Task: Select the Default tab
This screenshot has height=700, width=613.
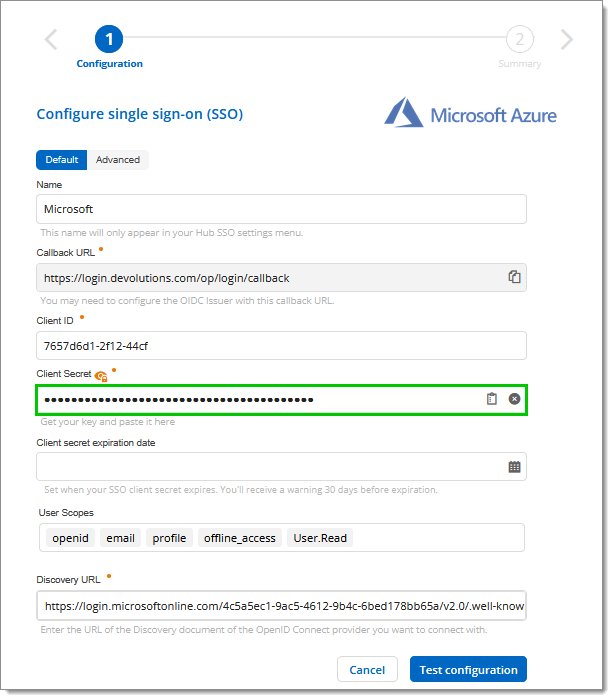Action: (62, 160)
